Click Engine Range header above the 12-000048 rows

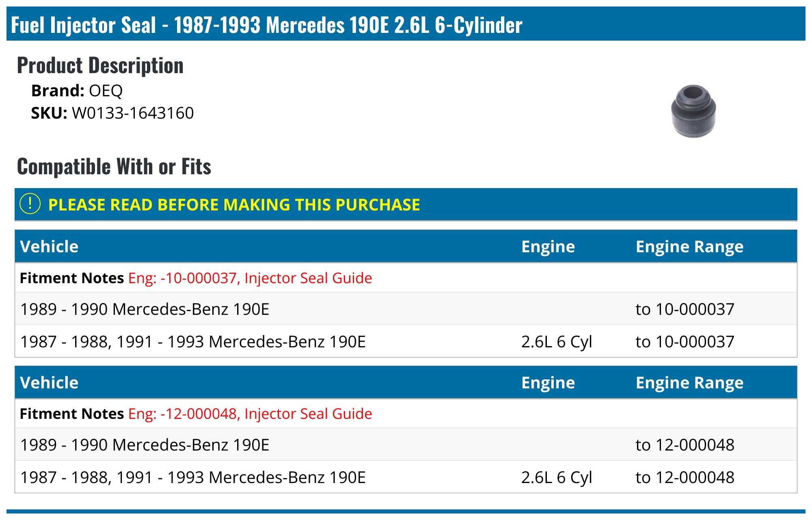pyautogui.click(x=689, y=383)
